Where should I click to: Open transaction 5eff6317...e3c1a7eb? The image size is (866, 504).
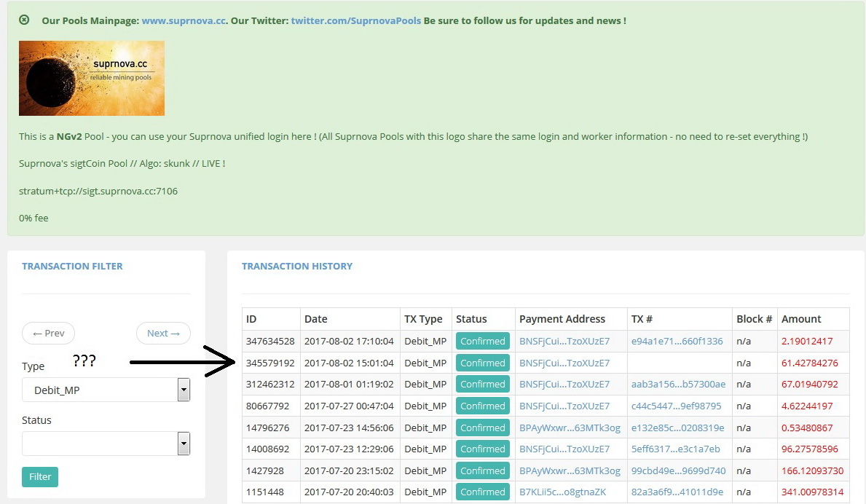pos(675,449)
